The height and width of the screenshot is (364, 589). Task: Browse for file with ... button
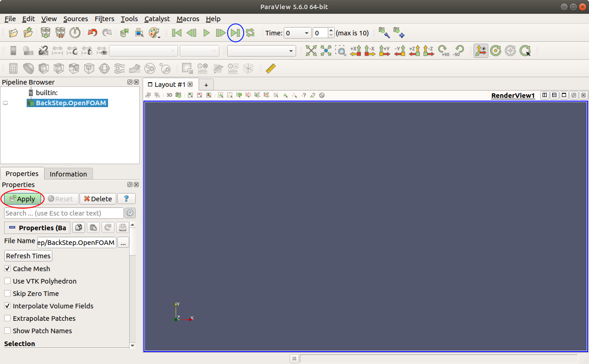tap(123, 242)
